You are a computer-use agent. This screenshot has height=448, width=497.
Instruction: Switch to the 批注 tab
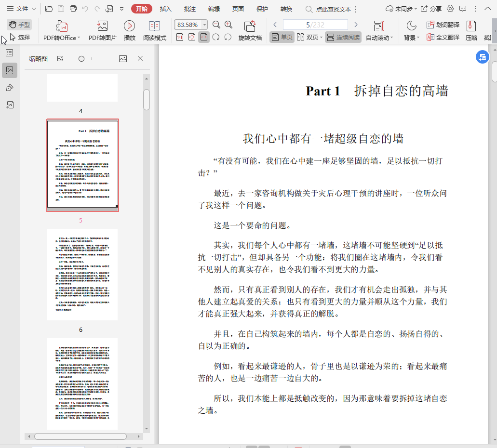pos(189,9)
